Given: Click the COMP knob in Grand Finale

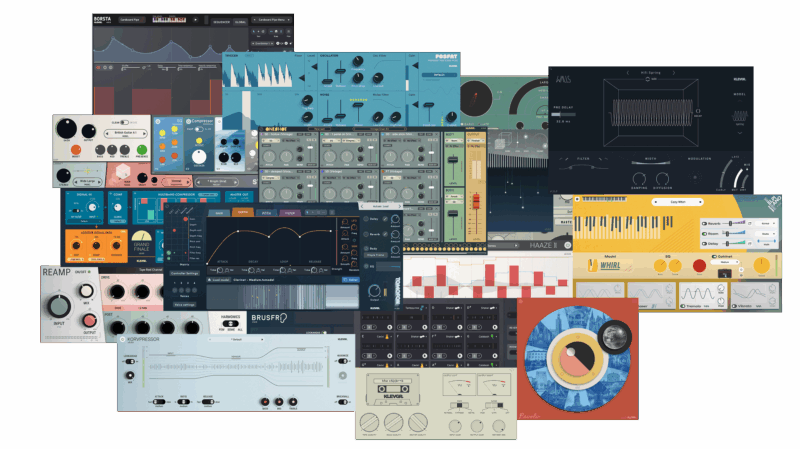Looking at the screenshot, I should [x=117, y=208].
